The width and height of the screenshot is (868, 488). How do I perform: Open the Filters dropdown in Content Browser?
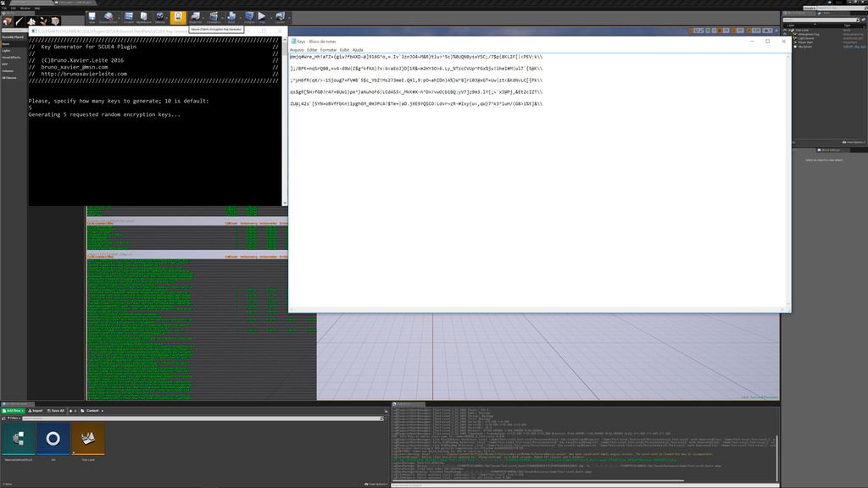[12, 419]
